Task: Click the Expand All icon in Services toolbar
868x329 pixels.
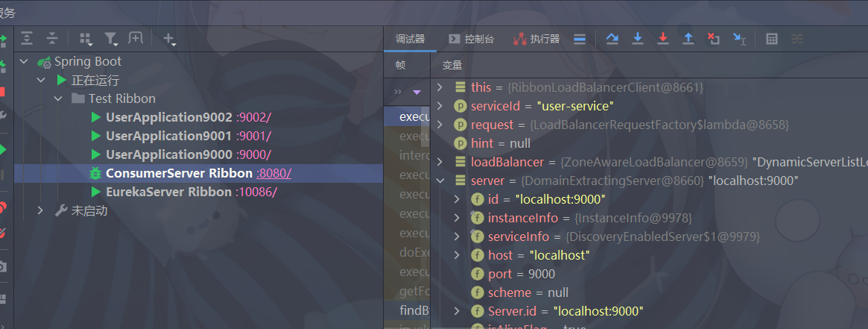Action: [x=27, y=38]
